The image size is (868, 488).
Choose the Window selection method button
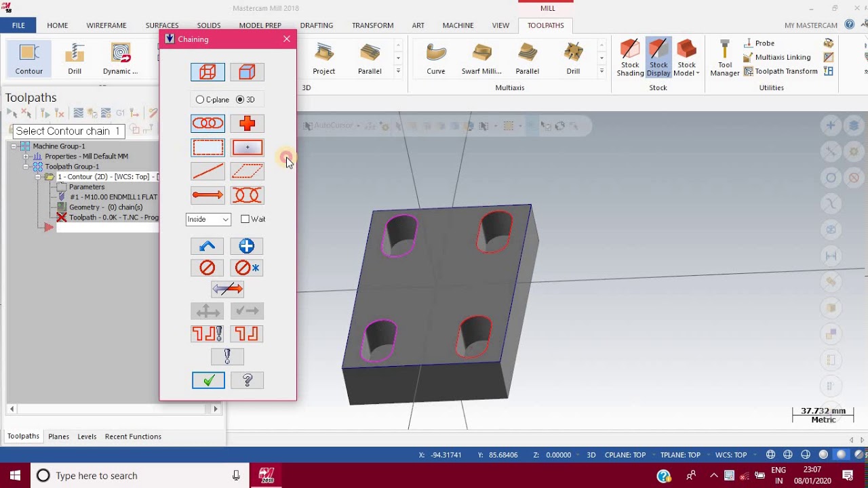pos(208,148)
